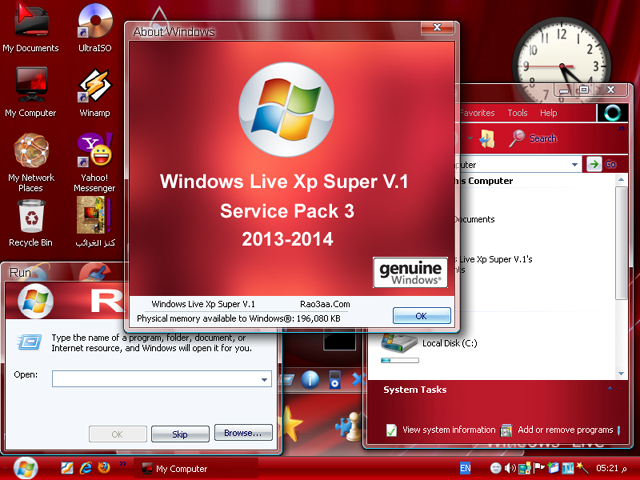Open the UltraISO desktop shortcut
This screenshot has height=480, width=640.
coord(94,24)
